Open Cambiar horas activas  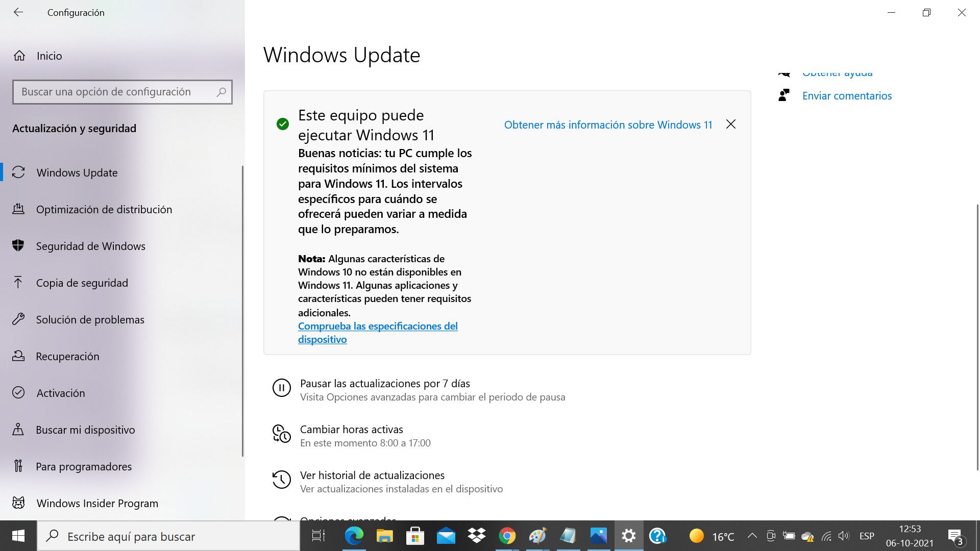click(352, 430)
